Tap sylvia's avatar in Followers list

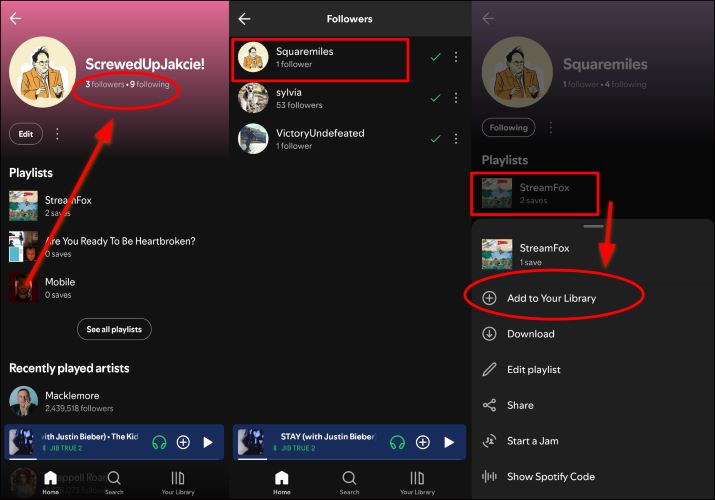[253, 98]
